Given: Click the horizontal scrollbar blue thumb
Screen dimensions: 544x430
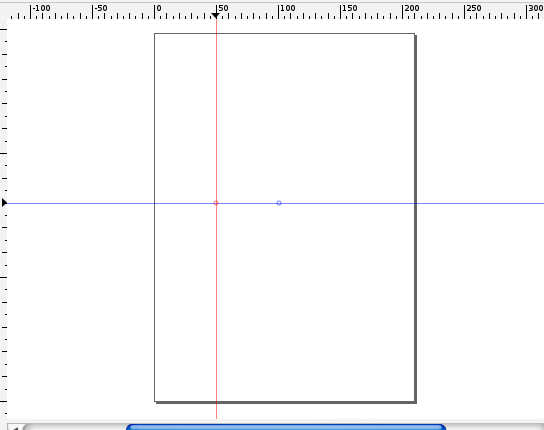Looking at the screenshot, I should coord(286,427).
